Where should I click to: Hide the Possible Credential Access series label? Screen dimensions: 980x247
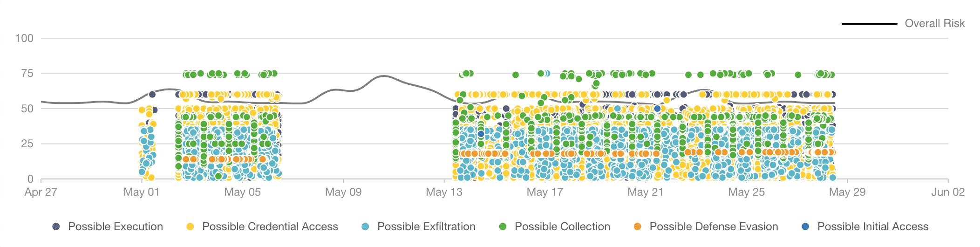pyautogui.click(x=270, y=226)
